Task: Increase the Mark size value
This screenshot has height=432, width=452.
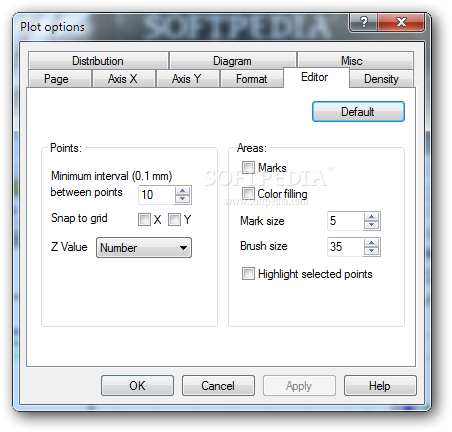Action: [372, 217]
